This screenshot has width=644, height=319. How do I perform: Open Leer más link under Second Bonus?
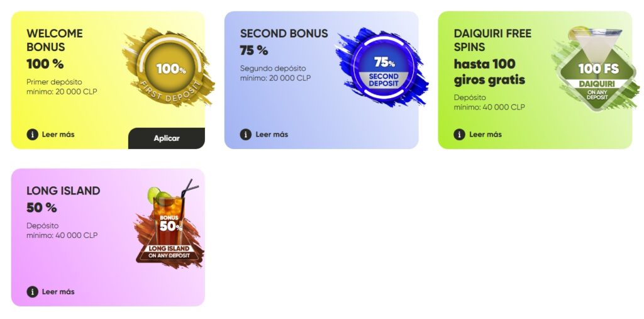[272, 135]
